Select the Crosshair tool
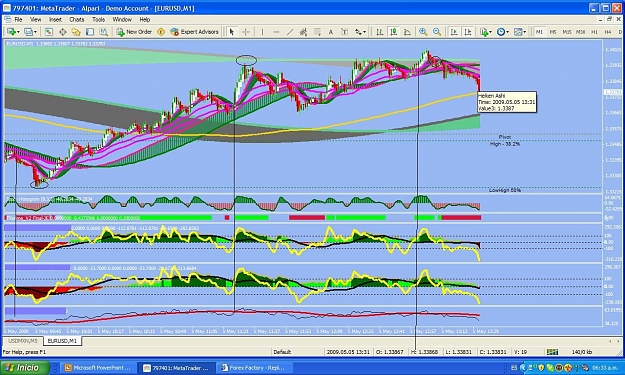 point(246,32)
